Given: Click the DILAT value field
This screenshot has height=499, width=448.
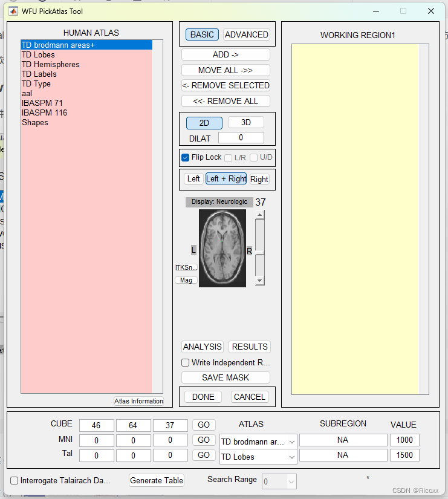Looking at the screenshot, I should 241,137.
